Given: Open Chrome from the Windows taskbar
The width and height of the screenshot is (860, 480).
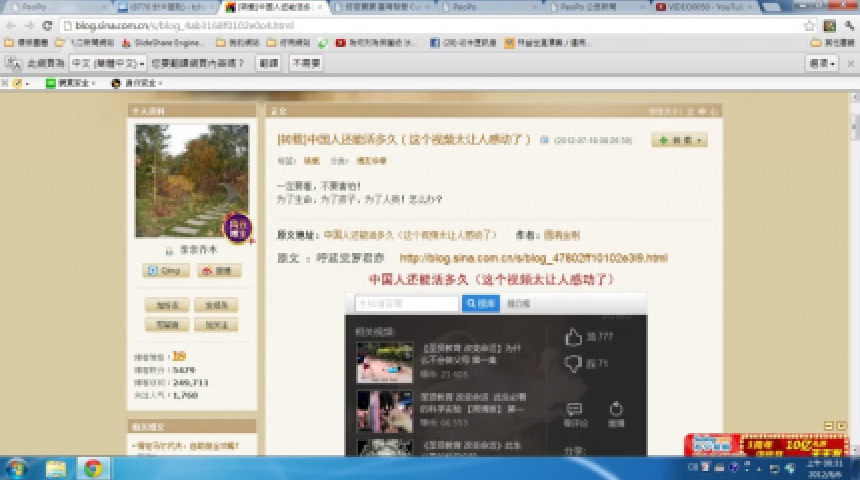Looking at the screenshot, I should point(92,468).
